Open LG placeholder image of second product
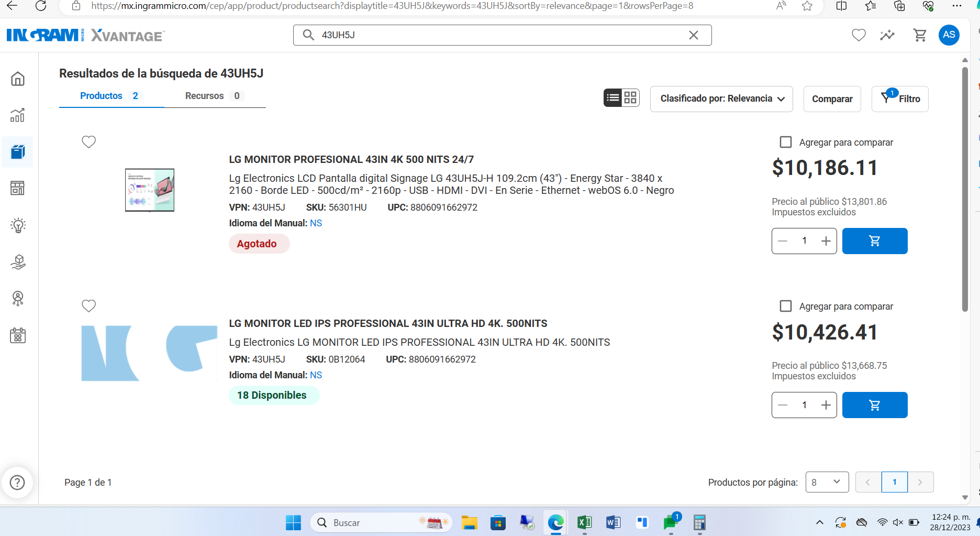 (149, 353)
